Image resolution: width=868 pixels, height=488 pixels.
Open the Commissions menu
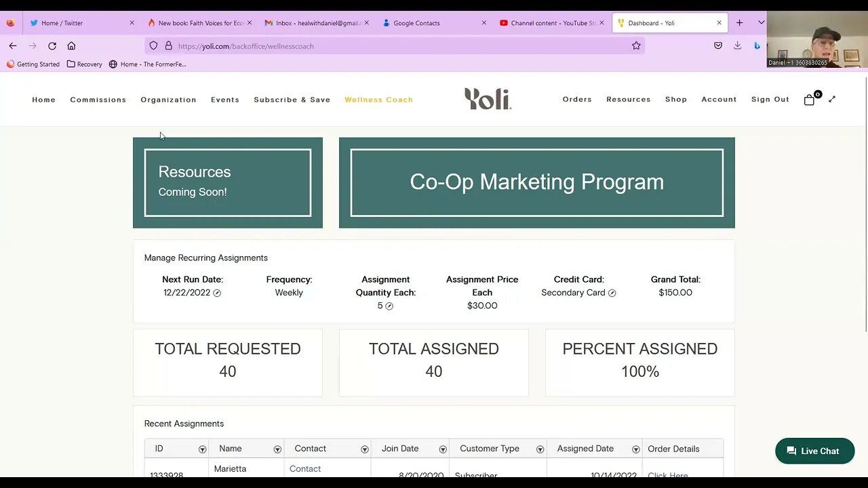[98, 100]
